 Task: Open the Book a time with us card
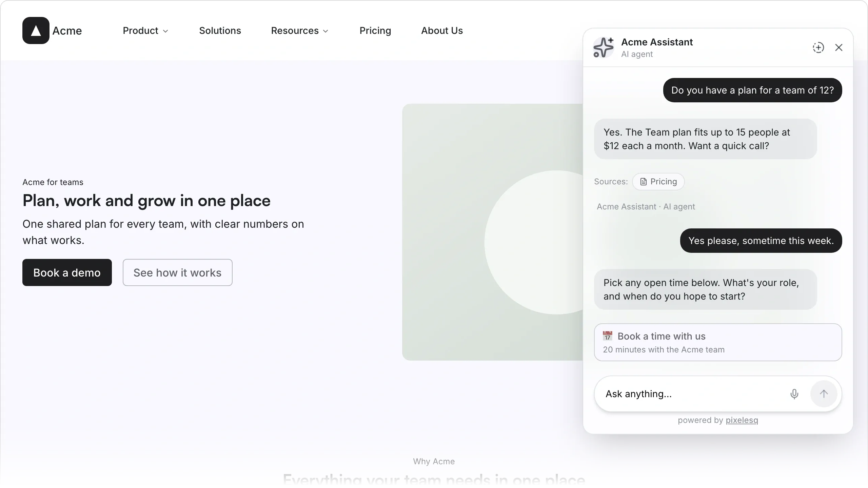[718, 342]
